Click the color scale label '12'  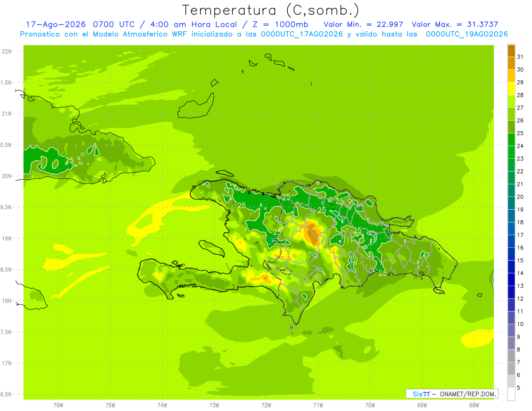coord(520,299)
